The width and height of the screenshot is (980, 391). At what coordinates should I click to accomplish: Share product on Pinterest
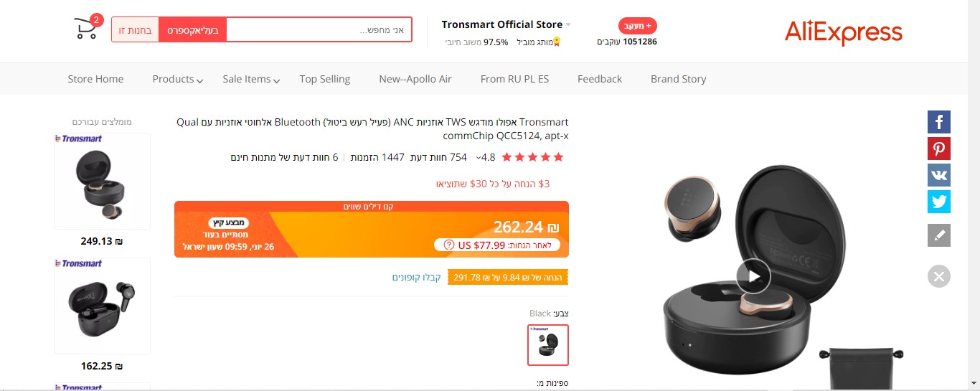pos(939,149)
